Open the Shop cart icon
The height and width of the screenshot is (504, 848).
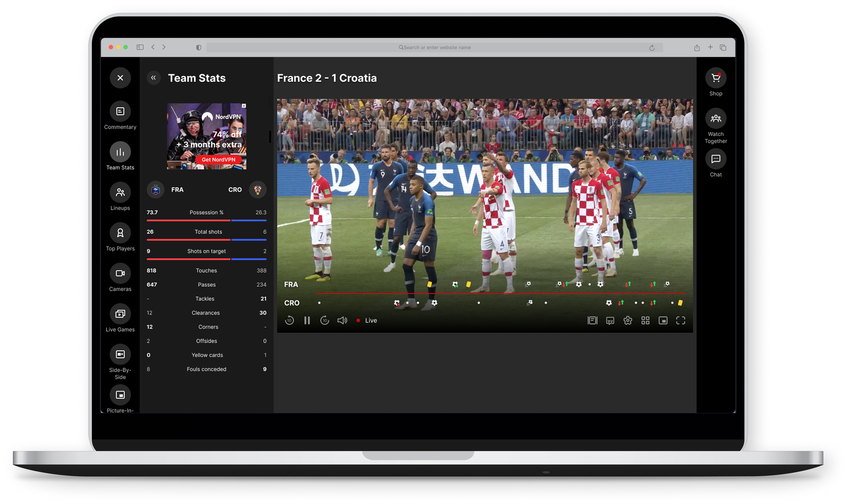716,78
